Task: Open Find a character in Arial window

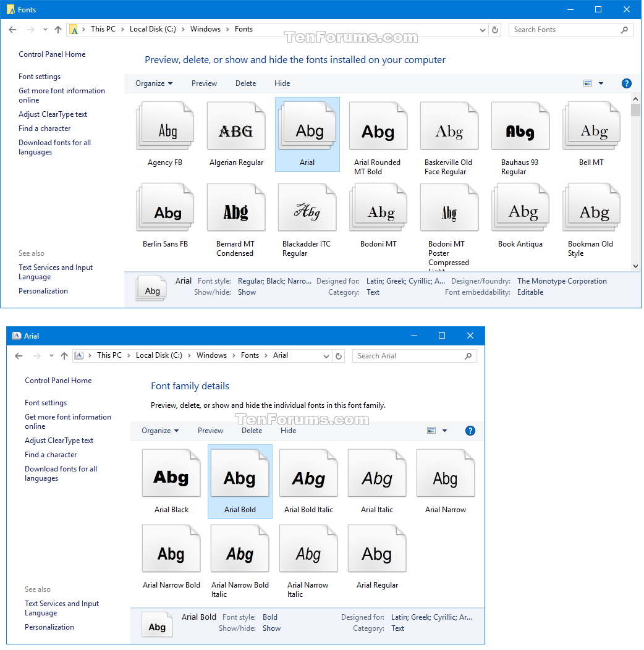Action: (x=51, y=455)
